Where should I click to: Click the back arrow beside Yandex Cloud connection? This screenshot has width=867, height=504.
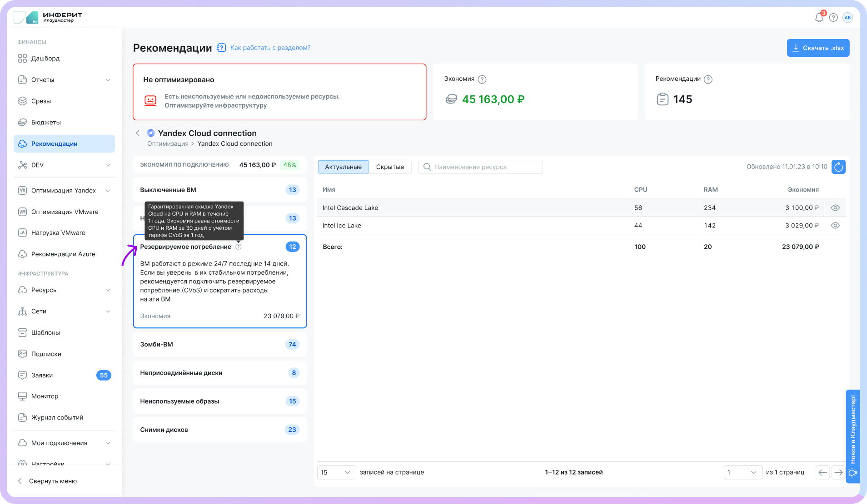[x=138, y=133]
